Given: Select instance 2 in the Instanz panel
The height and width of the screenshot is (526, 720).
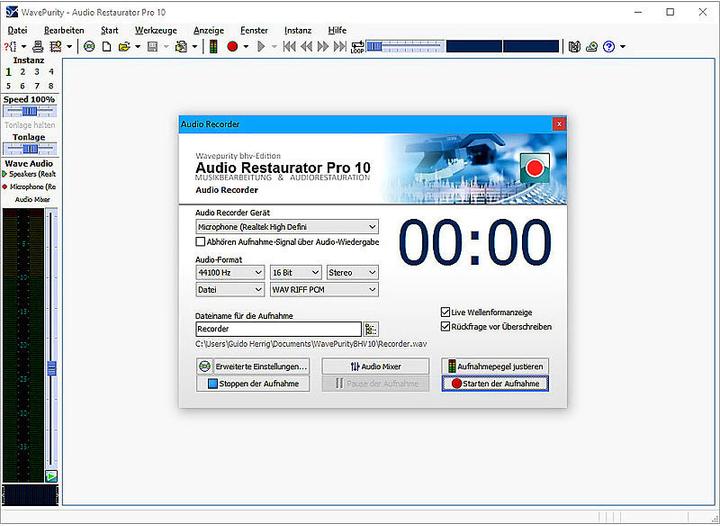Looking at the screenshot, I should click(x=22, y=72).
